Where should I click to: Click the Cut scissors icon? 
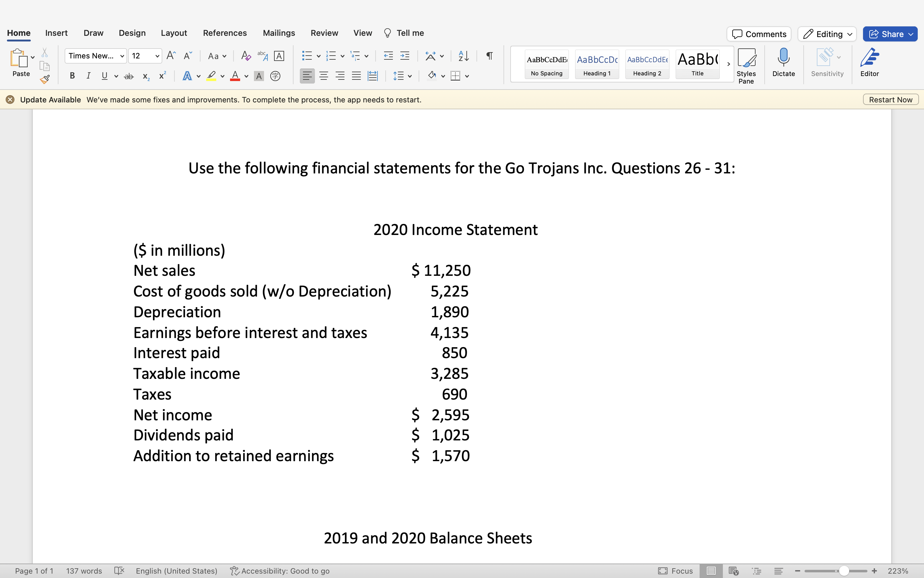(45, 53)
